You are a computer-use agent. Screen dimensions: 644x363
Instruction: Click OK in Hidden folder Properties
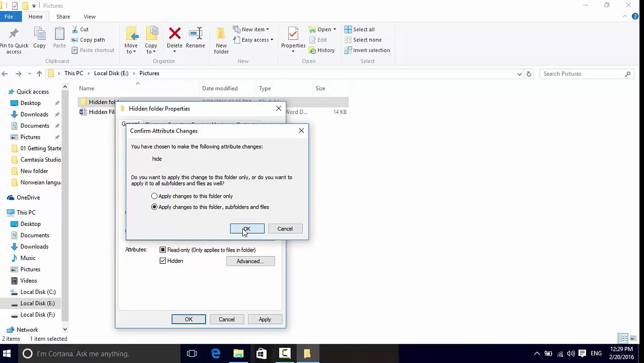(x=188, y=320)
